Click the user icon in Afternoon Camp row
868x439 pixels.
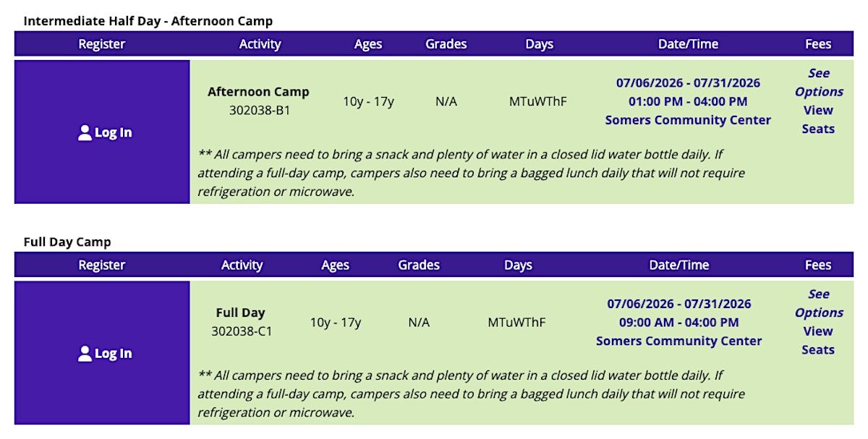(x=85, y=132)
